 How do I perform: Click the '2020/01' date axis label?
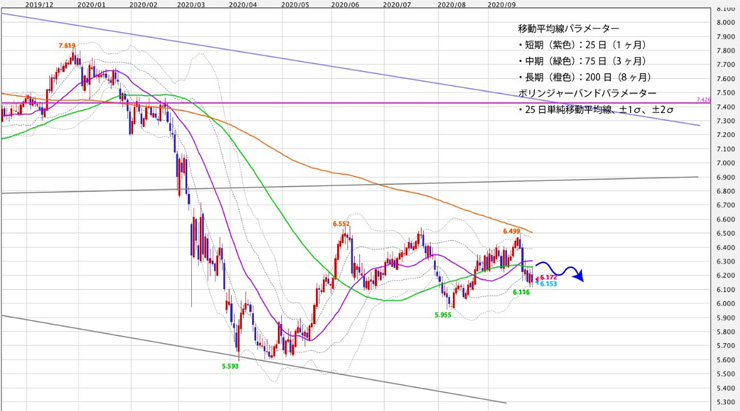tap(92, 4)
